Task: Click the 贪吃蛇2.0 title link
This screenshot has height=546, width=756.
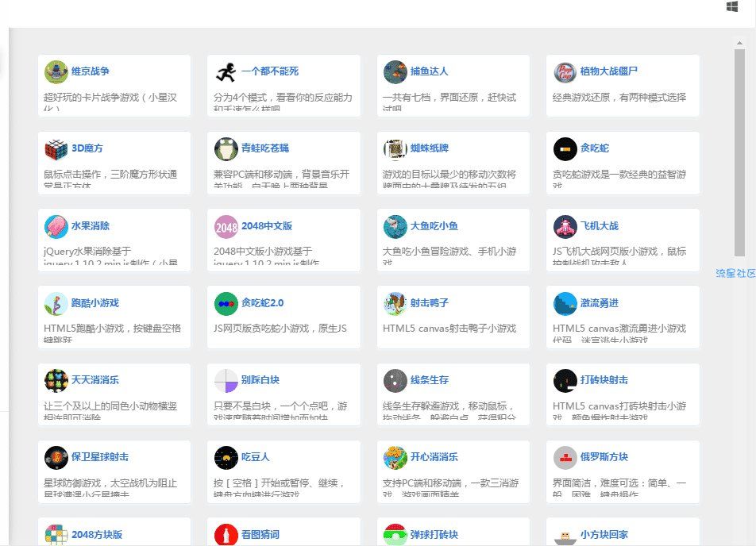Action: pos(262,303)
